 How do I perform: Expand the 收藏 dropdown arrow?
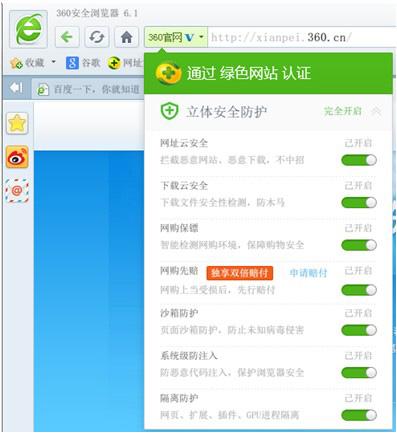click(x=54, y=62)
